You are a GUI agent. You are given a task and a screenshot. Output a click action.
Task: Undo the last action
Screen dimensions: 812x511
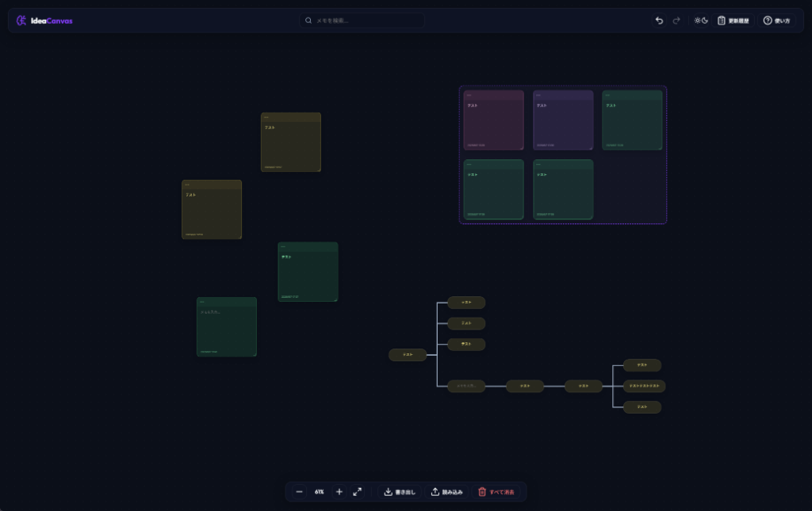(x=659, y=21)
